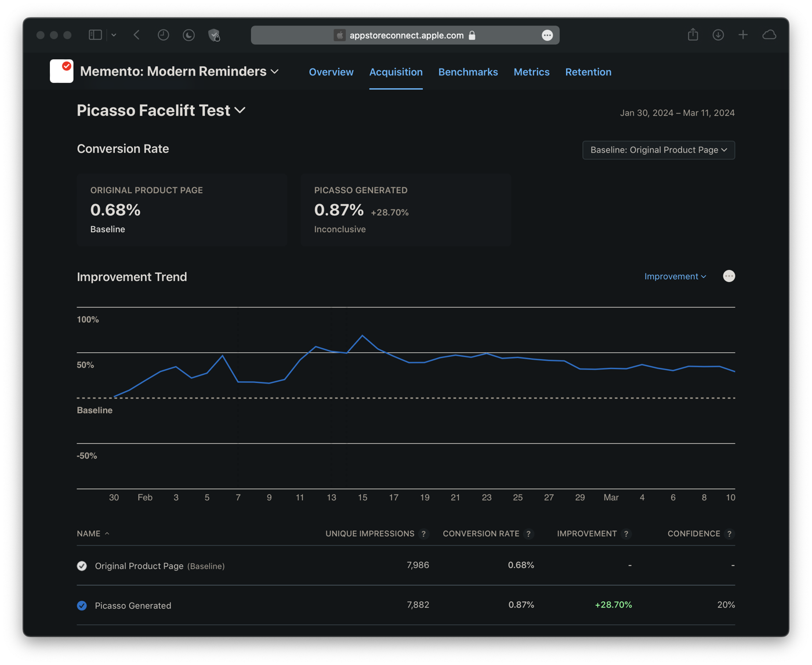The width and height of the screenshot is (812, 665).
Task: Click the Jan 30, 2024 – Mar 11, 2024 date range
Action: 677,113
